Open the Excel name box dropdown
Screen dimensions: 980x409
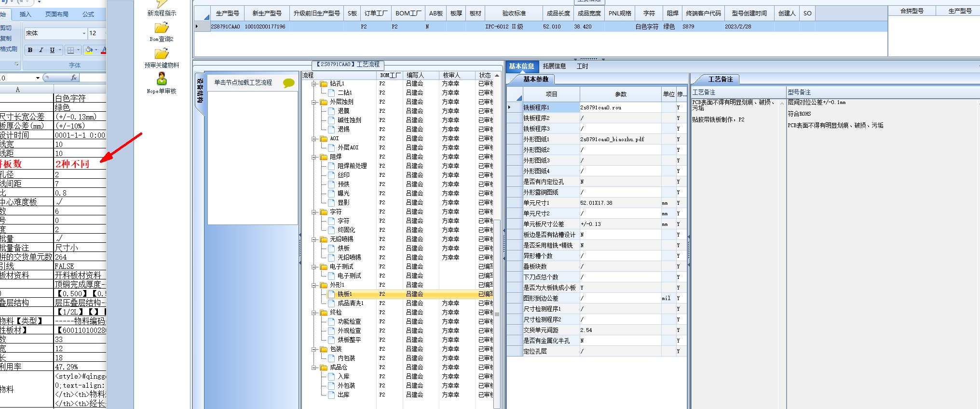coord(38,78)
